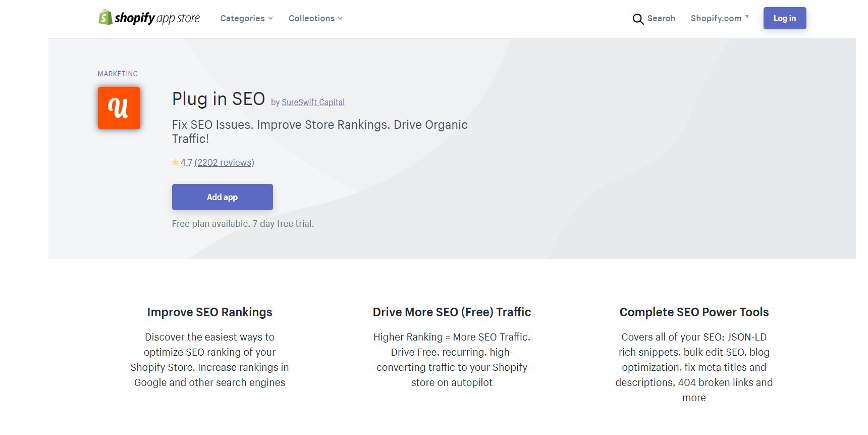Click the Search magnifier icon
This screenshot has height=435, width=868.
point(638,19)
